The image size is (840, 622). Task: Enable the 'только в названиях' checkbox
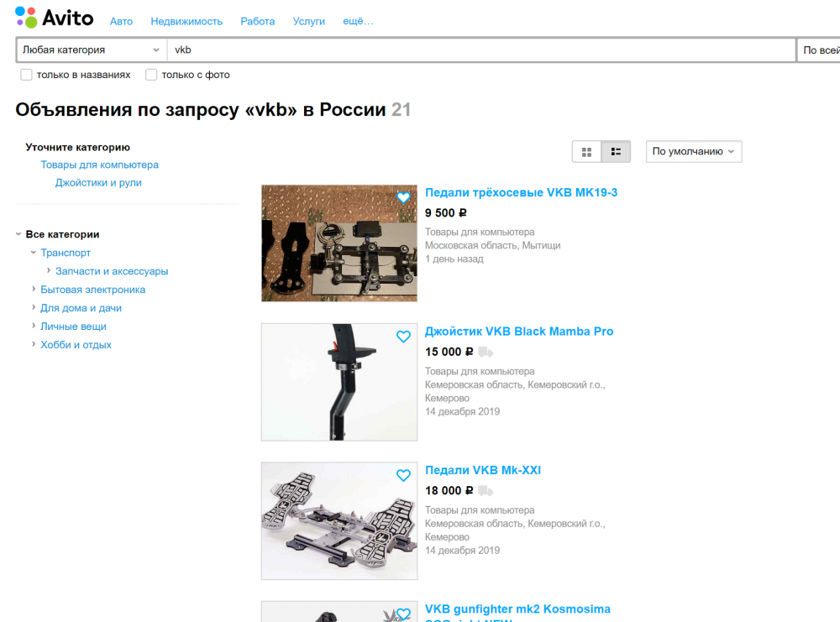click(x=26, y=75)
